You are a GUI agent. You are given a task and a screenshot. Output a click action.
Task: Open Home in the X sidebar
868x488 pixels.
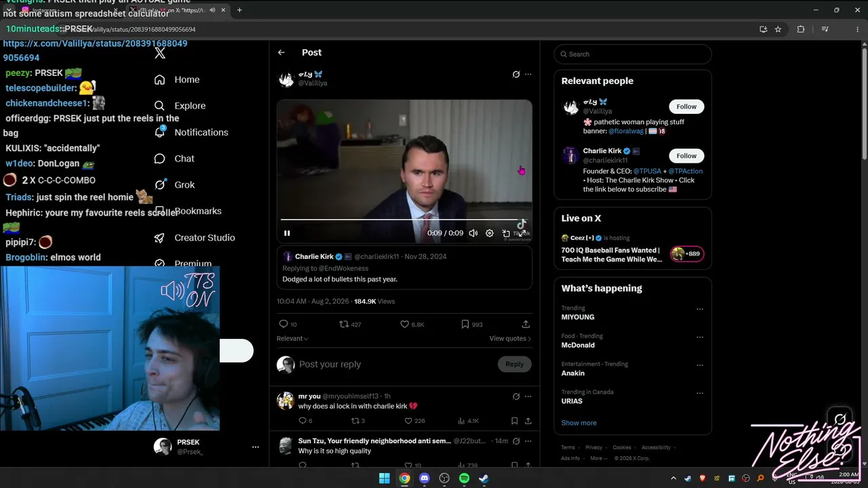tap(177, 79)
